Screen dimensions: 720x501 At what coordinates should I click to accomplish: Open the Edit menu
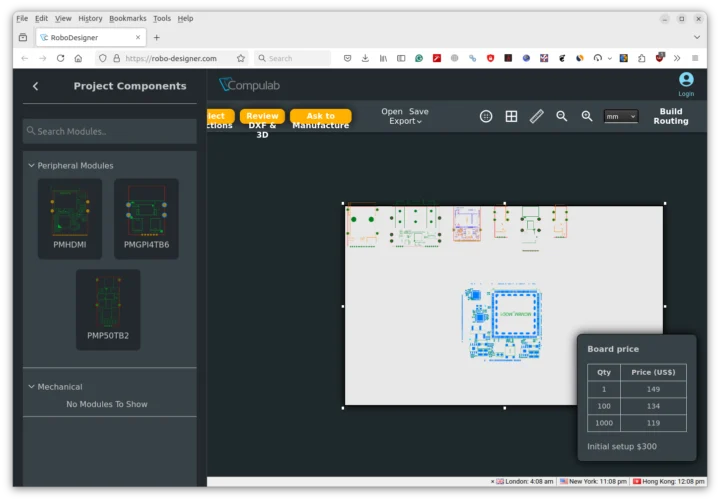click(41, 18)
